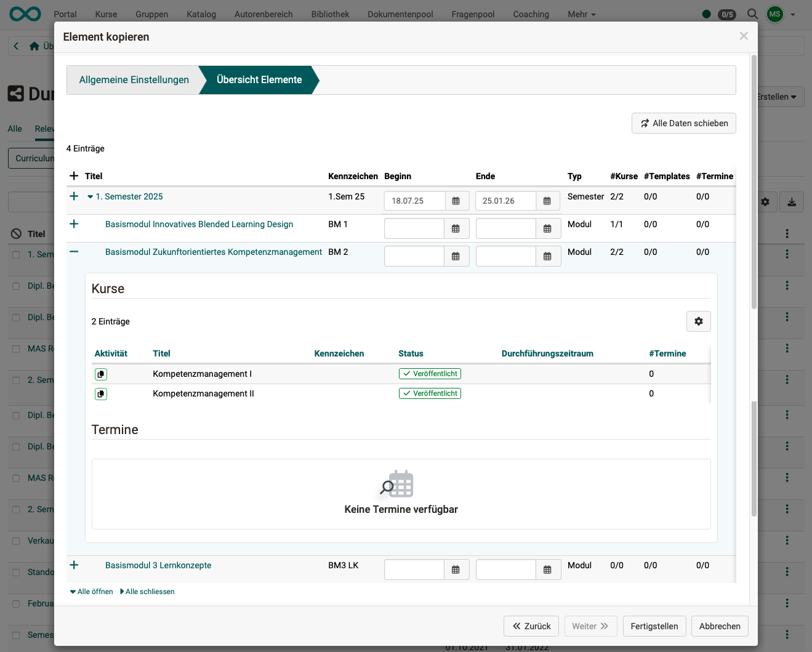Viewport: 812px width, 652px height.
Task: Tick the checkbox beside the MAS row
Action: [15, 348]
